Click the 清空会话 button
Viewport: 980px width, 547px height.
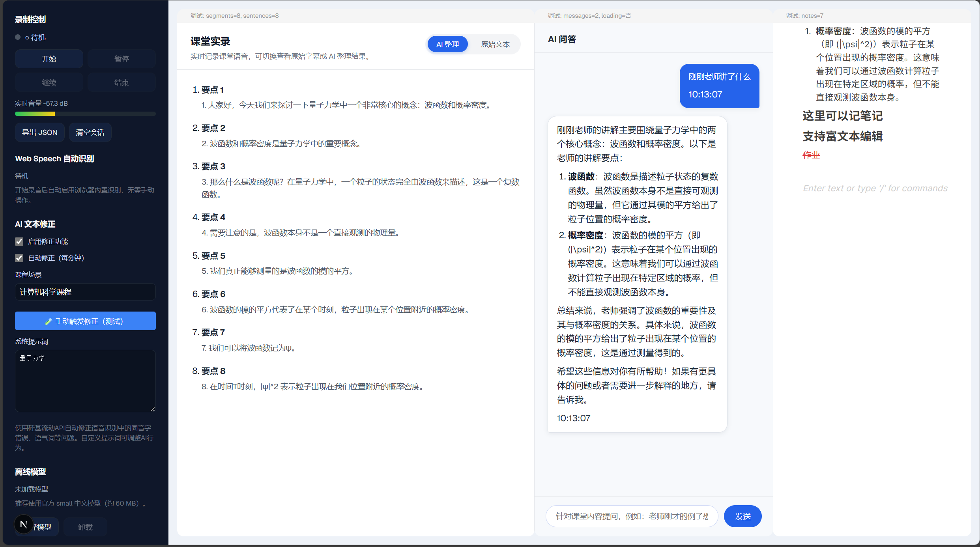tap(90, 132)
